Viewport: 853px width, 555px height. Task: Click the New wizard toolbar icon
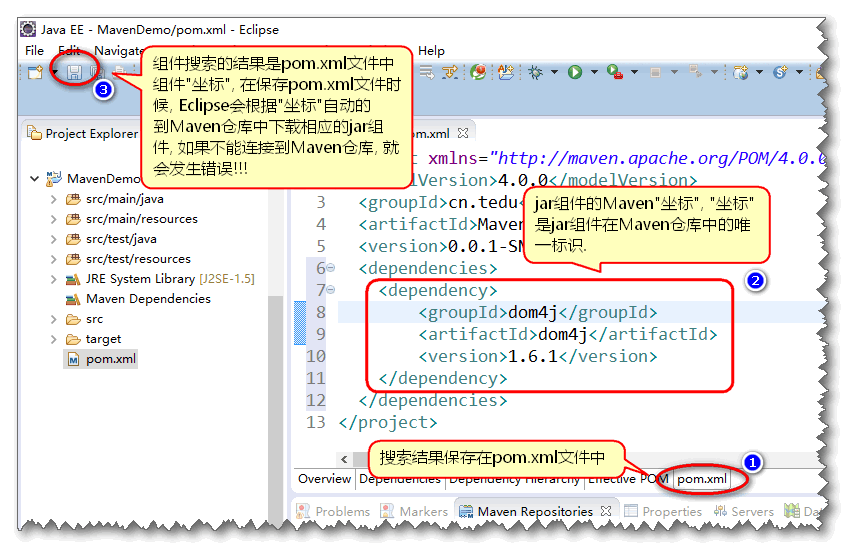click(35, 72)
